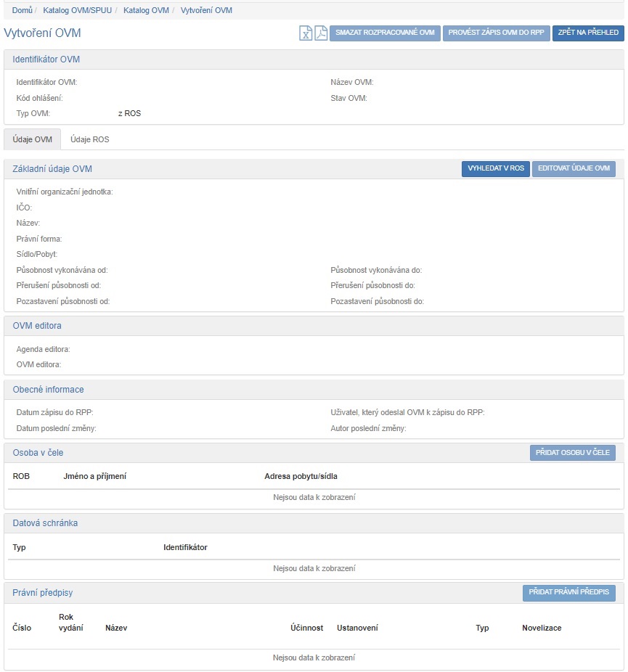628x672 pixels.
Task: Click the Vytvoření OVM breadcrumb
Action: 207,11
